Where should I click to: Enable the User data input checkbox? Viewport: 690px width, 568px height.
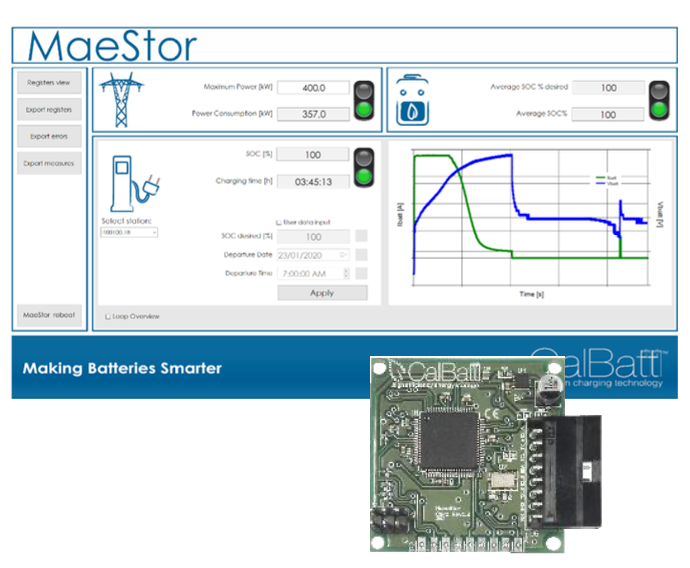point(279,221)
